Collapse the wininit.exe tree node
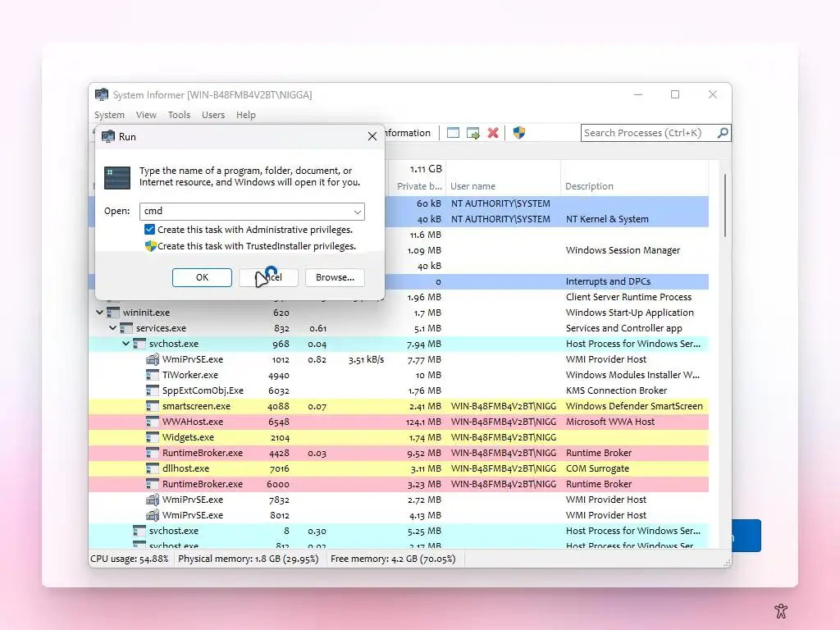Screen dimensions: 840x630 (x=99, y=312)
